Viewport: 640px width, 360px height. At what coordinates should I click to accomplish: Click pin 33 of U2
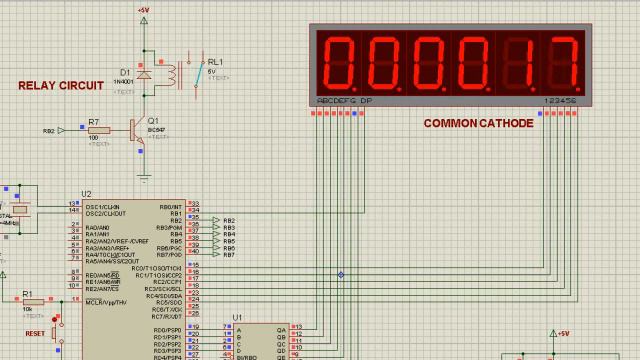(196, 203)
